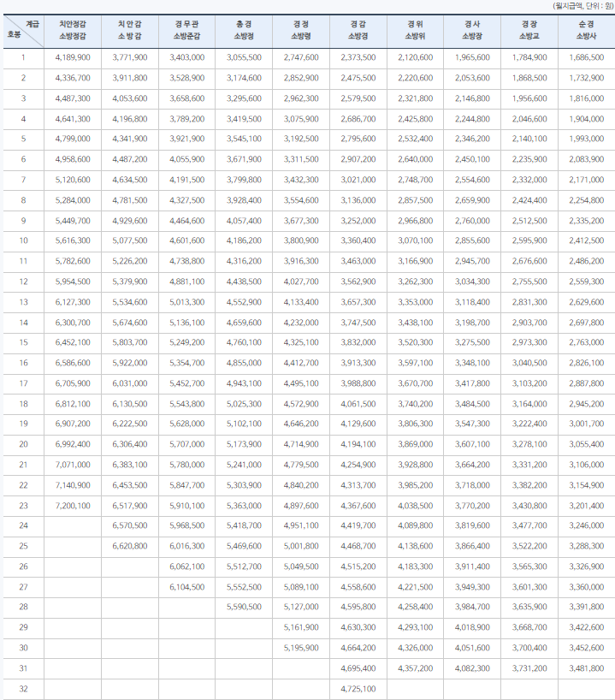Select the cell 4,325,100

[301, 342]
